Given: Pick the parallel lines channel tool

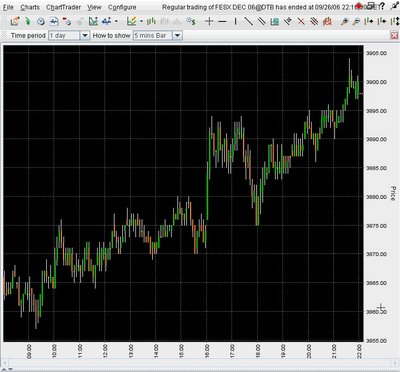Looking at the screenshot, I should pyautogui.click(x=262, y=22).
